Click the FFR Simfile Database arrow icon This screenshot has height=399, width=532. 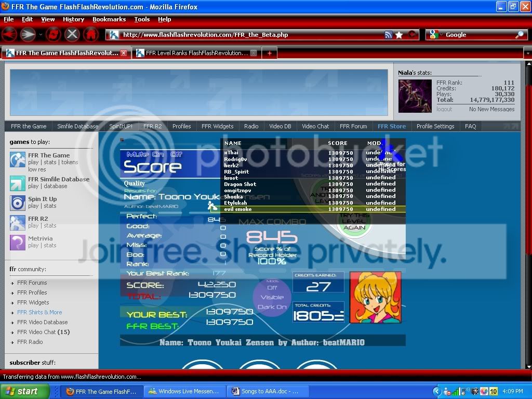pos(18,183)
